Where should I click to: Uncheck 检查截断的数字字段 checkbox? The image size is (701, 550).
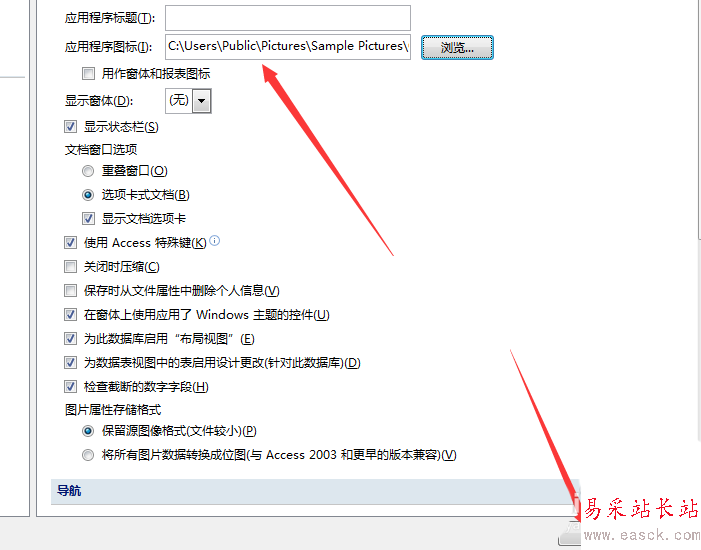tap(70, 386)
